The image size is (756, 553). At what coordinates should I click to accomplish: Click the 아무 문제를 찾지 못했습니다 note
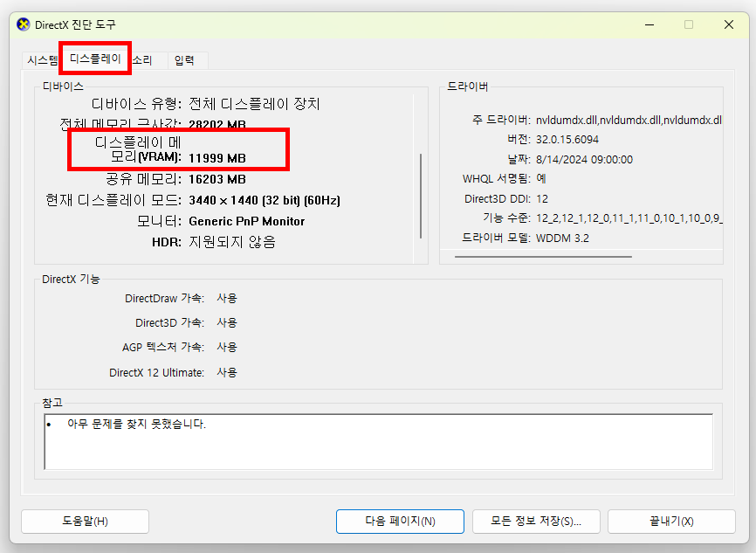[136, 425]
